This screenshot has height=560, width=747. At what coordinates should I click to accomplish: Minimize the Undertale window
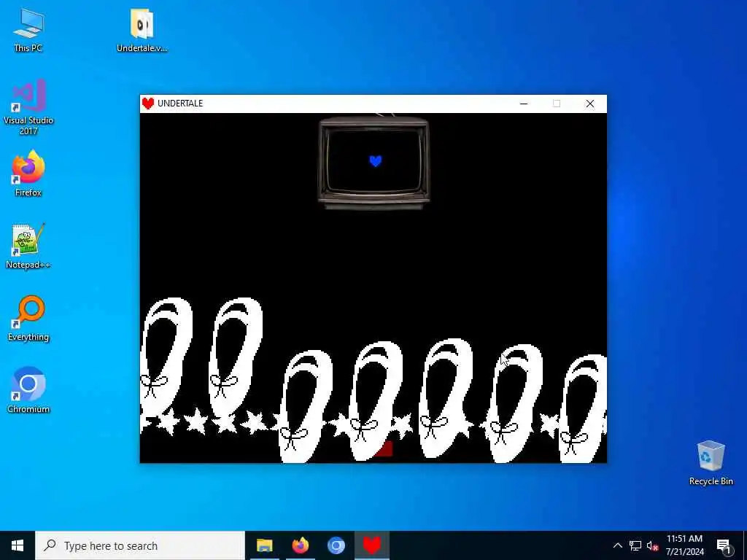pos(524,104)
